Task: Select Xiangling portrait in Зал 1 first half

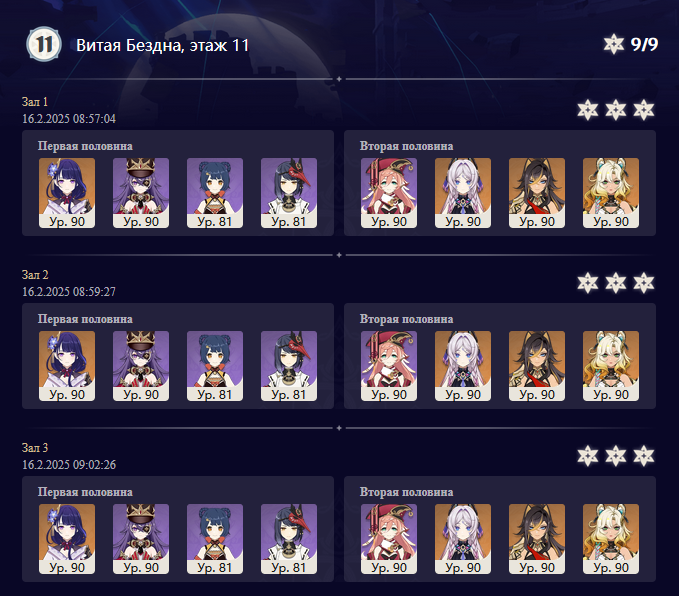Action: click(215, 193)
